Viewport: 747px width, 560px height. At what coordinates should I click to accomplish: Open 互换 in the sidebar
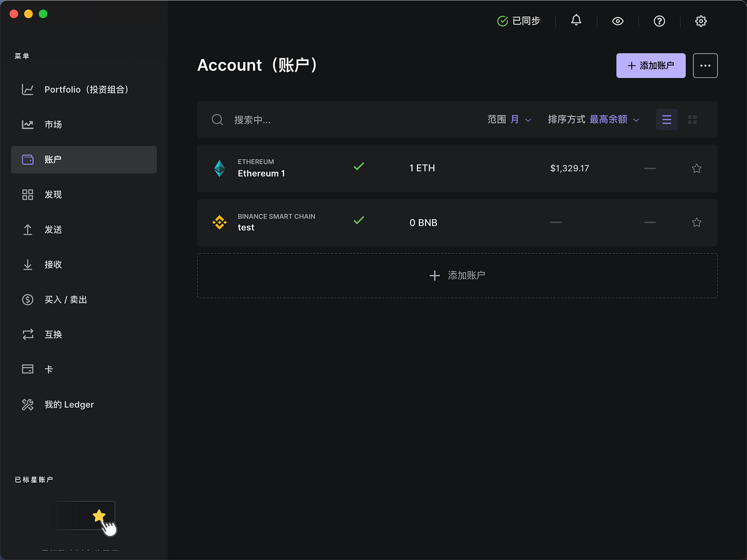[84, 335]
